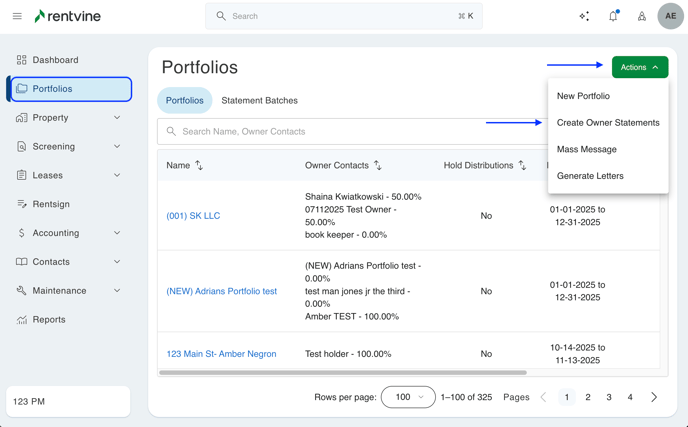
Task: Go to page 3 of results
Action: [609, 397]
